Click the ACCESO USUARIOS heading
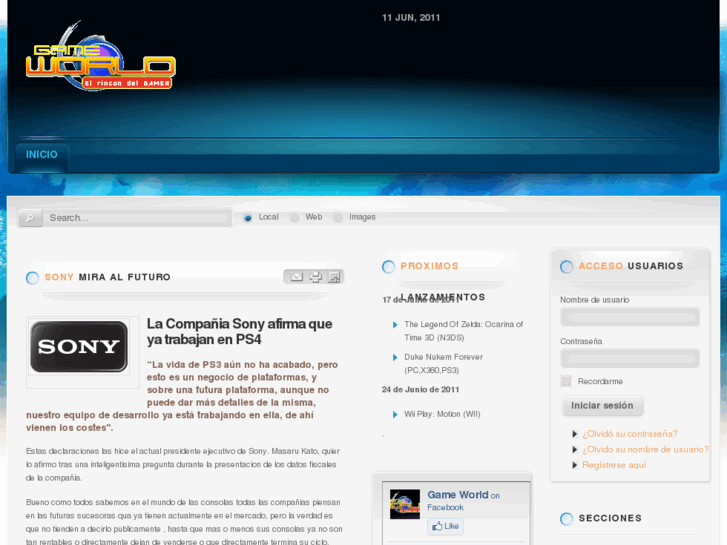The height and width of the screenshot is (545, 727). point(631,266)
